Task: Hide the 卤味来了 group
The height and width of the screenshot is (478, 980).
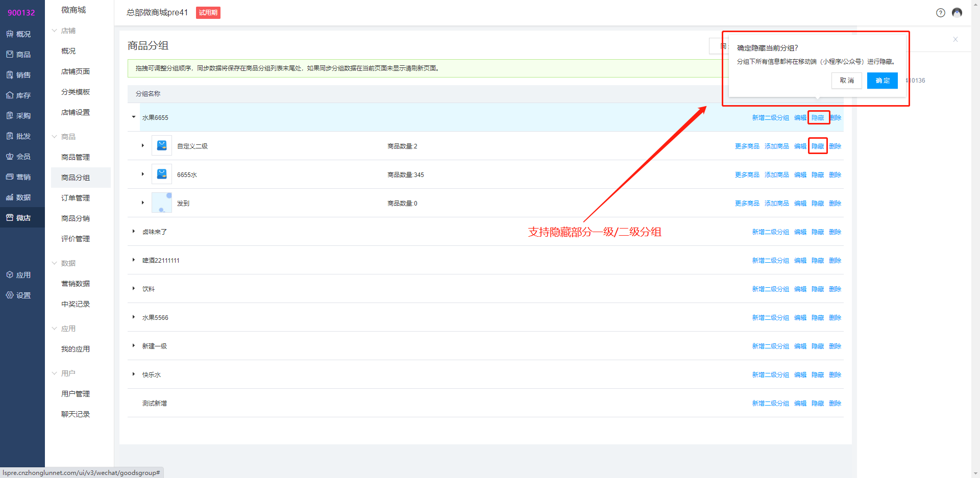Action: (818, 232)
